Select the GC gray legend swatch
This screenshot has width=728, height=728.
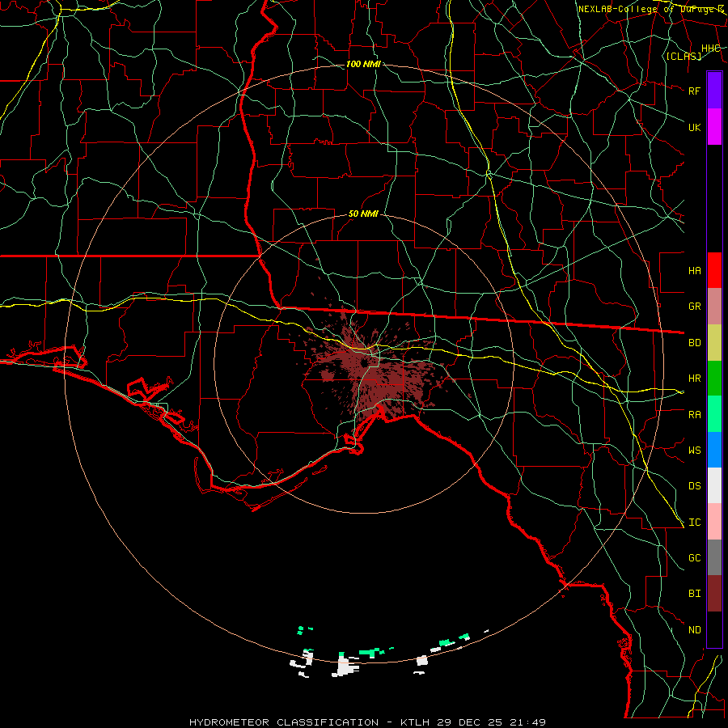[714, 557]
